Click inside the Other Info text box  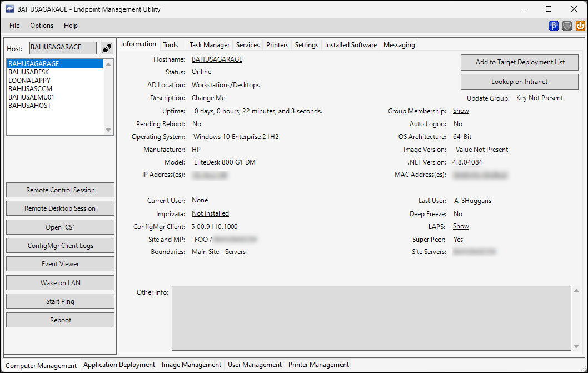point(372,318)
